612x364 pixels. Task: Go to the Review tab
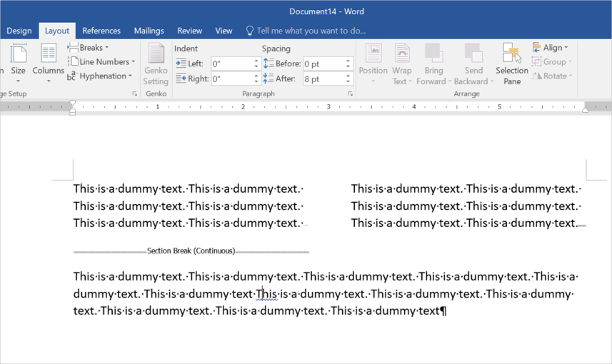189,31
